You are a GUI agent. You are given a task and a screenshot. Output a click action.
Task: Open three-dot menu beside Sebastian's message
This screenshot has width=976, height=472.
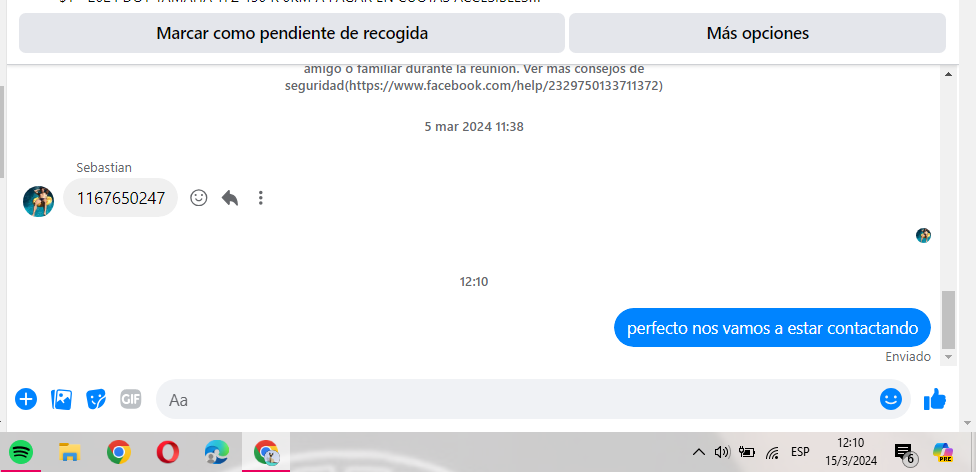point(261,198)
